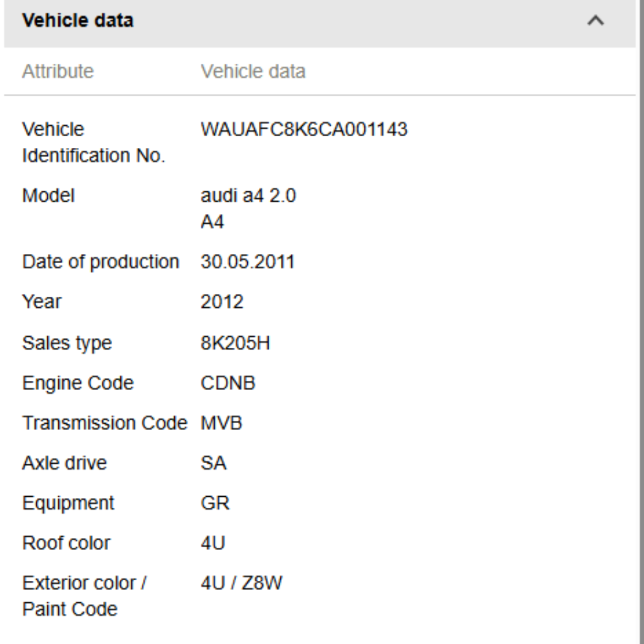This screenshot has height=644, width=644.
Task: Select VIN value WAUAFC8K6CA001143
Action: point(304,129)
